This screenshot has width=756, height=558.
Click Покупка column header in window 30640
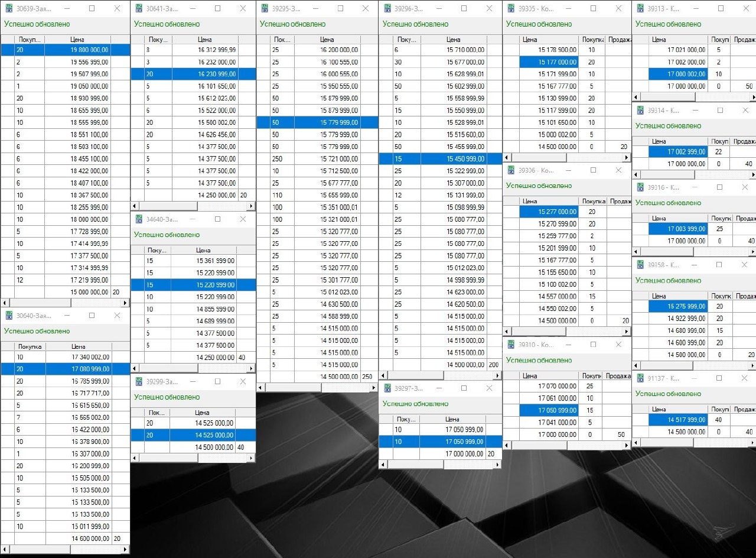(x=30, y=347)
